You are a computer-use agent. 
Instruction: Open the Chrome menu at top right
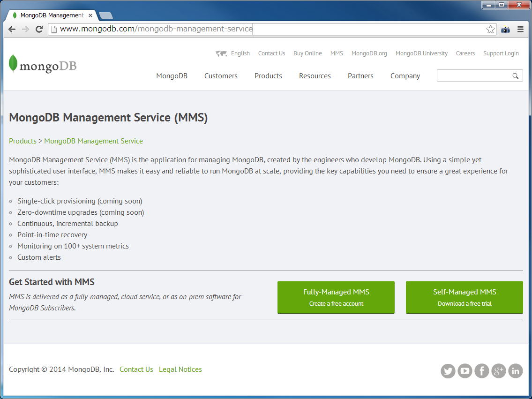[x=520, y=29]
